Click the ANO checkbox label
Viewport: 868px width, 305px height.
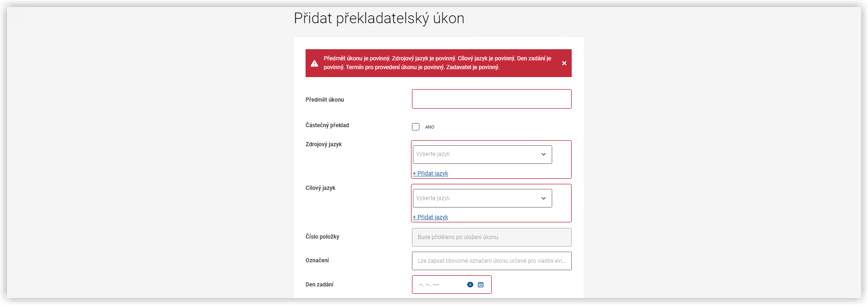pos(430,127)
